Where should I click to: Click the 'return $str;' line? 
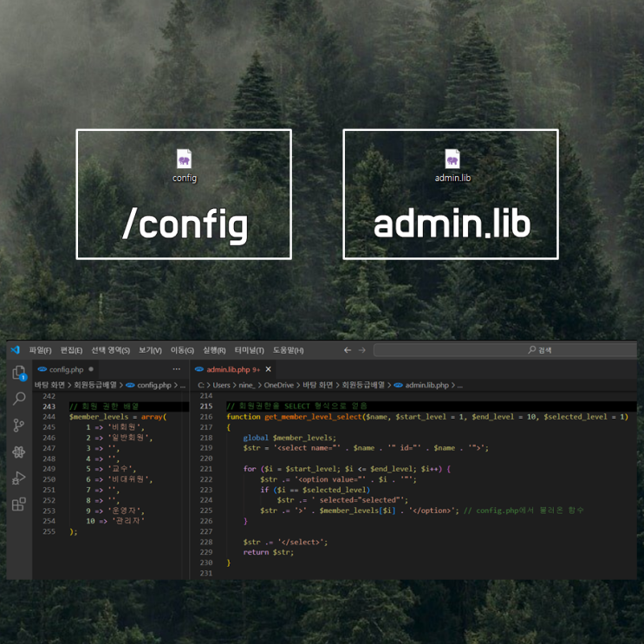tap(269, 552)
